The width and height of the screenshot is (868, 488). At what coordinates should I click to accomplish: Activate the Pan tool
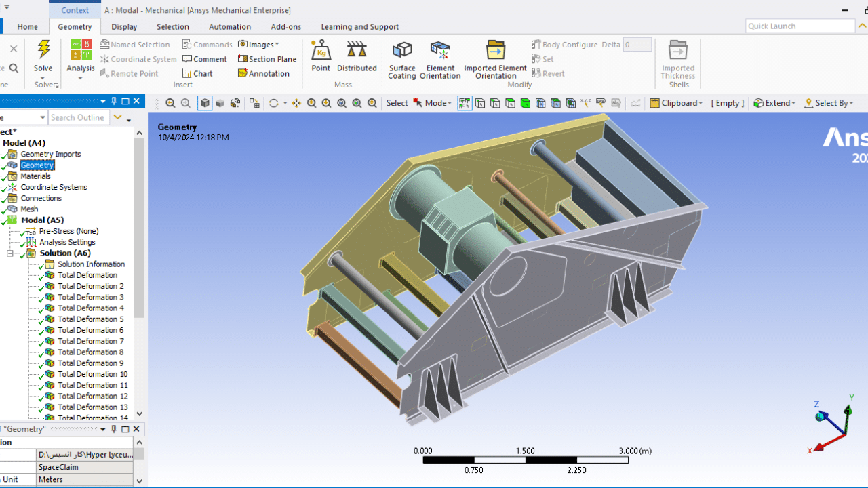[x=296, y=103]
